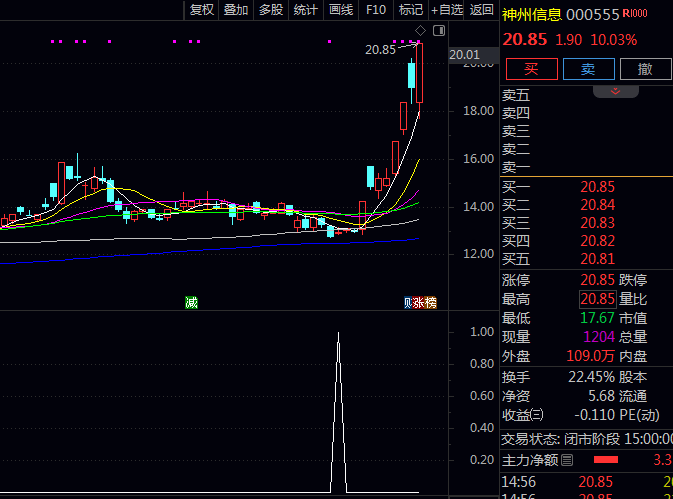This screenshot has height=499, width=673.
Task: Click the blue 卖 sell button
Action: pos(588,69)
